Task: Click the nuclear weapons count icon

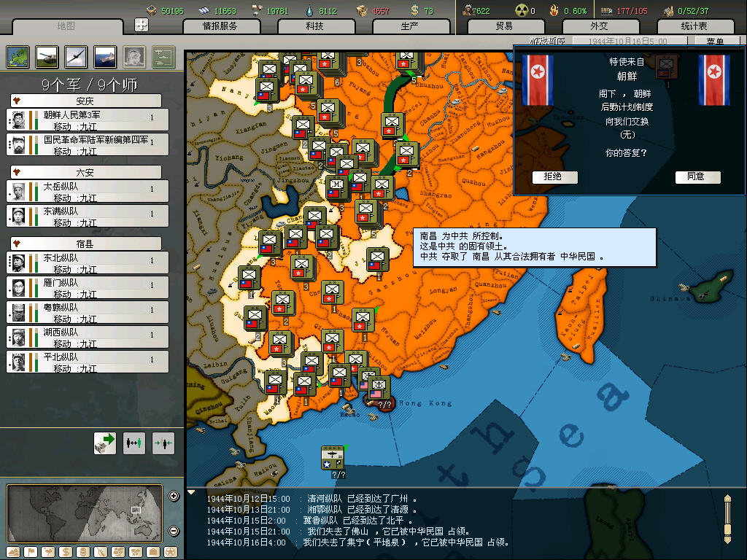Action: tap(522, 10)
